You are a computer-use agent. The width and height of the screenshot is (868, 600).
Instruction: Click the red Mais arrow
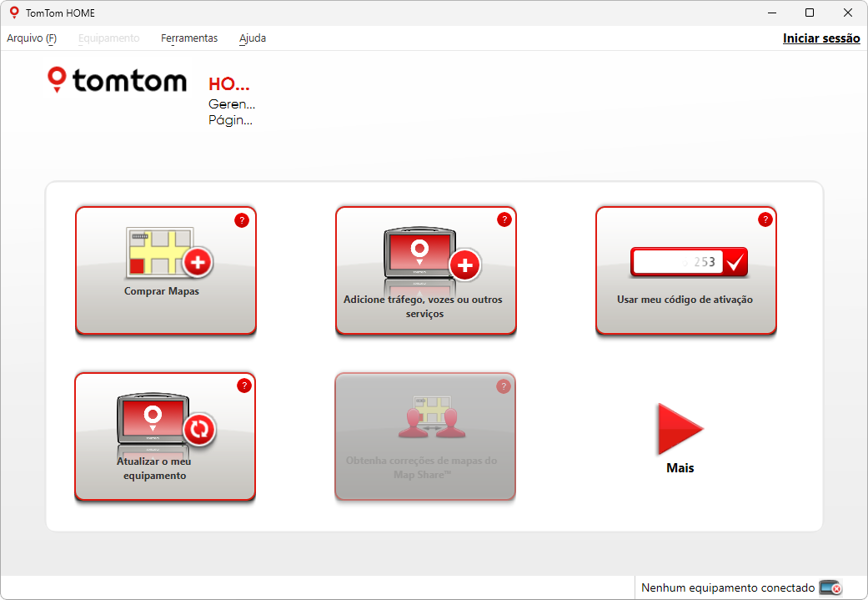click(x=680, y=429)
